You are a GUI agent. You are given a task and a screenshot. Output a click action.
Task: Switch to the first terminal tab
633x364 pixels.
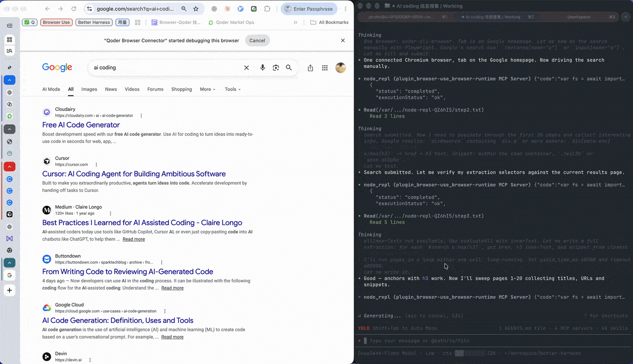(x=402, y=17)
